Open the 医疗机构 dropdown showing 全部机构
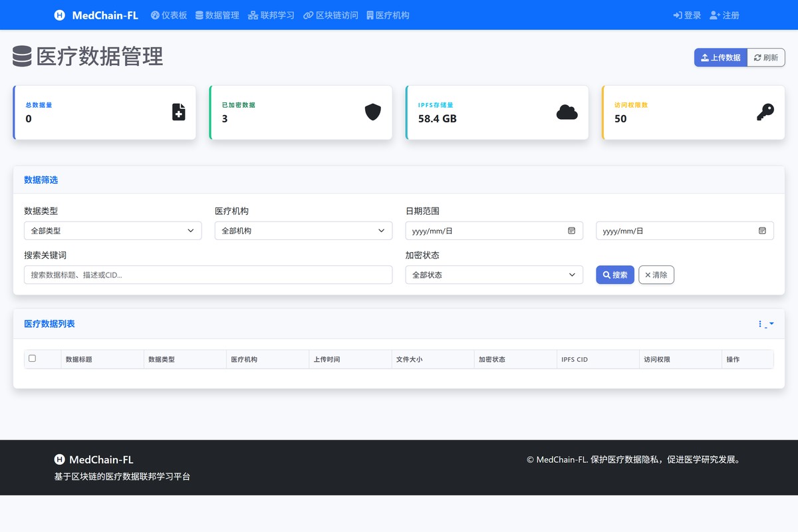 (x=303, y=230)
